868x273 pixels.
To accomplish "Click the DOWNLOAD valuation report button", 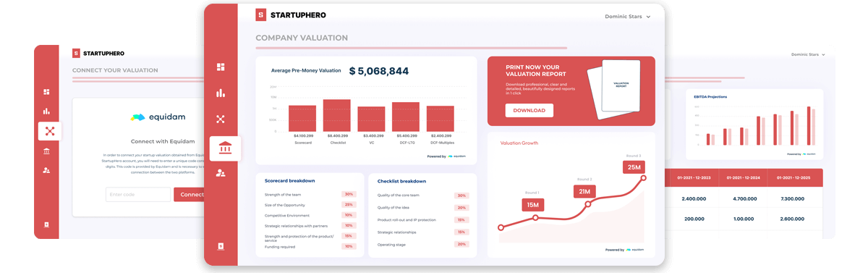I will [529, 111].
